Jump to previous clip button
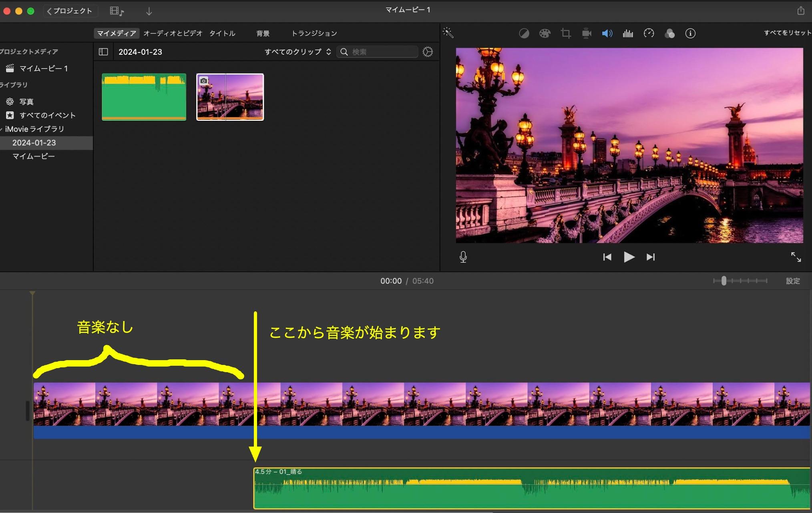Viewport: 812px width, 513px height. (x=607, y=257)
